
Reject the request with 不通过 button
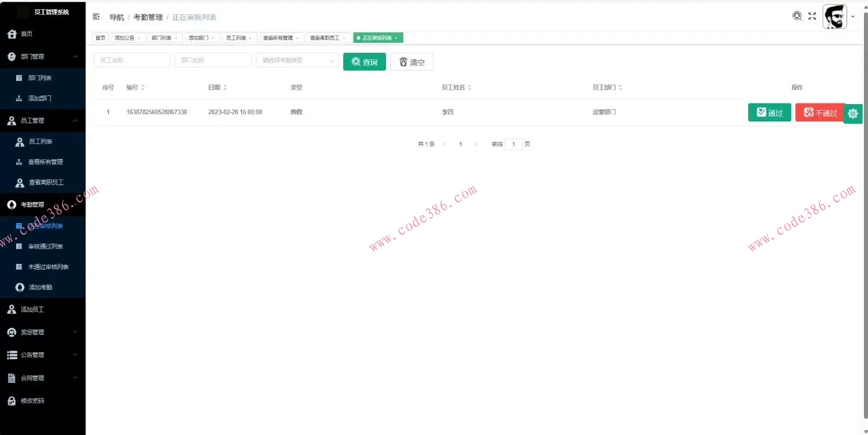point(819,112)
